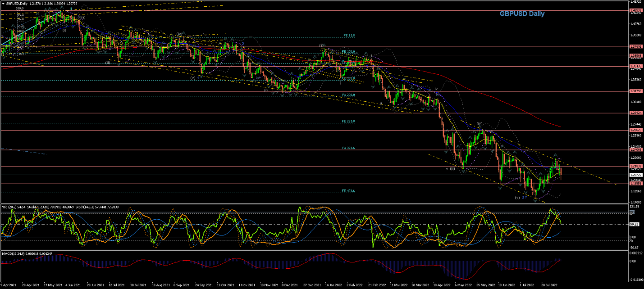Select the 1.19553 horizontal level price tag

pyautogui.click(x=636, y=184)
